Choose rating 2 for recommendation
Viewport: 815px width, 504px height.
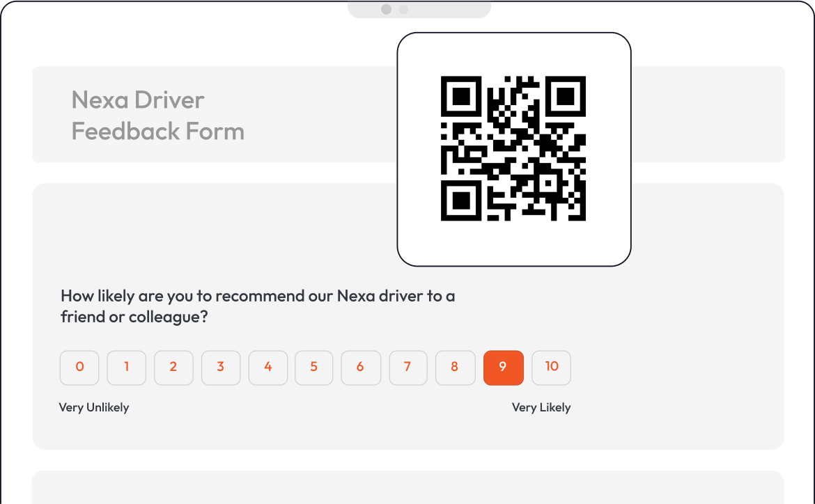(x=173, y=368)
